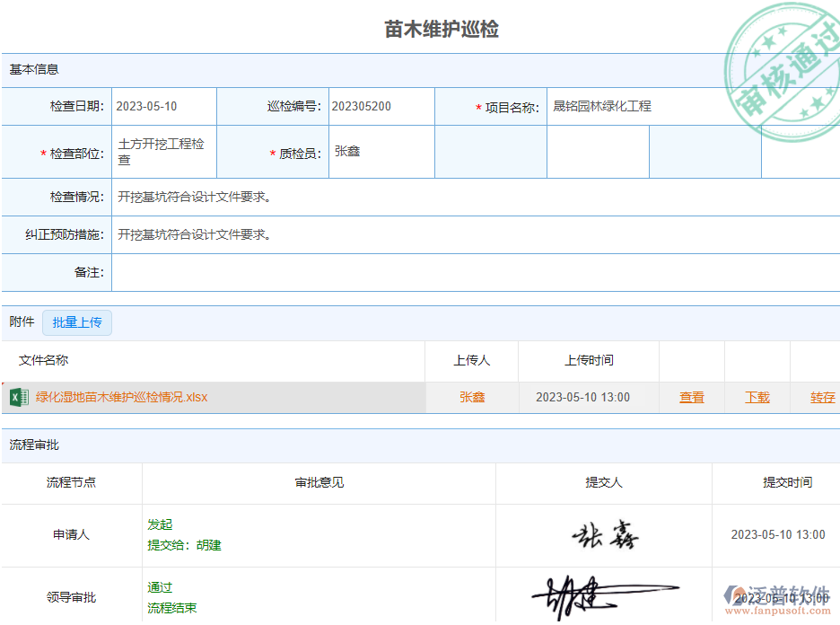The width and height of the screenshot is (840, 625).
Task: Open the 查看 link for the attachment
Action: (x=691, y=398)
